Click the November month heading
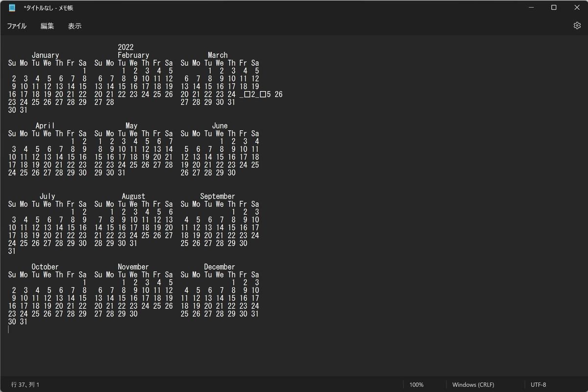588x392 pixels. (133, 267)
